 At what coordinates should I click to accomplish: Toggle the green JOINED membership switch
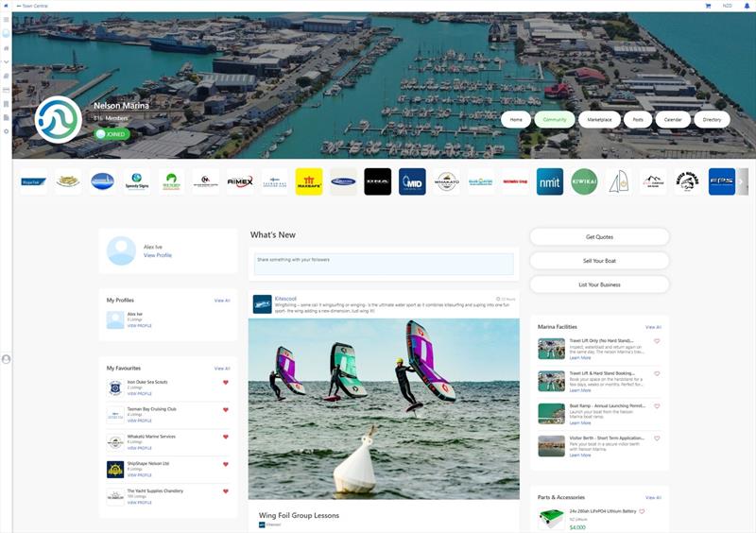pos(112,134)
